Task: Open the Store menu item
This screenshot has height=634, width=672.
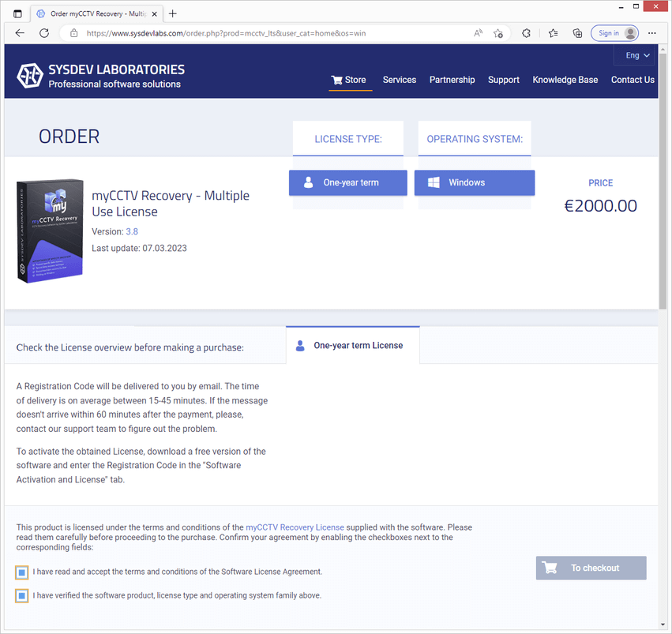Action: pos(349,80)
